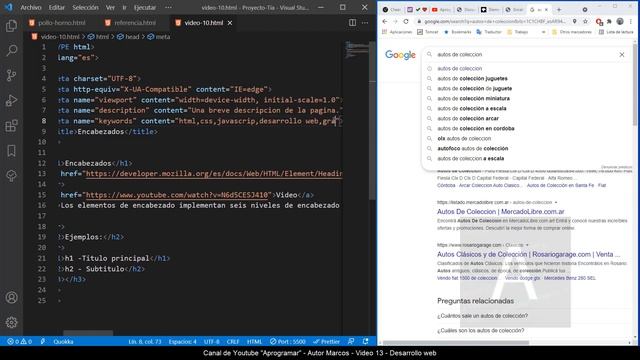
Task: Click the YouTube link in line 15
Action: [178, 195]
